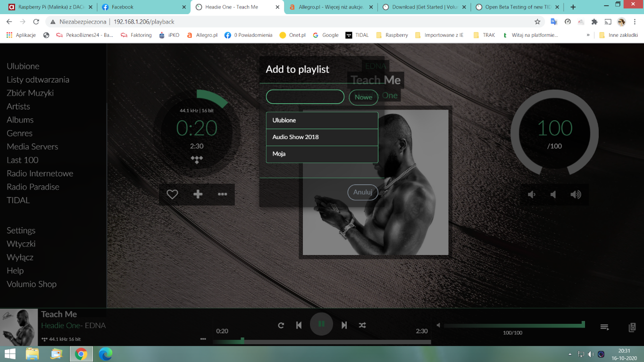Open Ulubione in the sidebar
644x362 pixels.
click(x=23, y=66)
